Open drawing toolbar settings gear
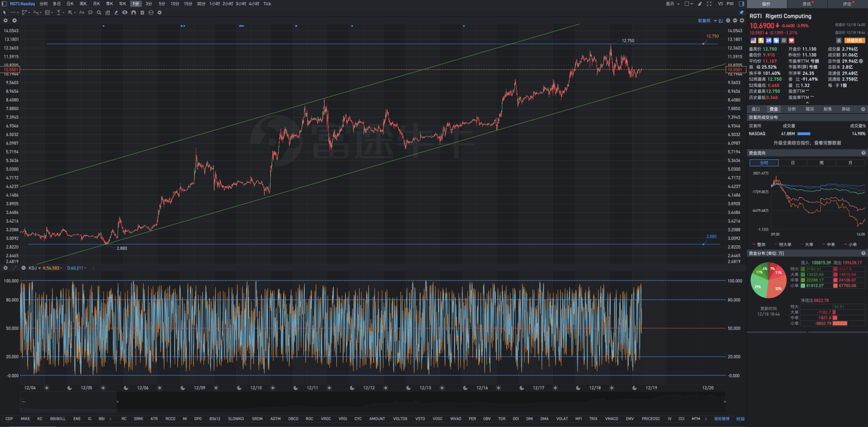This screenshot has width=868, height=427. point(159,12)
